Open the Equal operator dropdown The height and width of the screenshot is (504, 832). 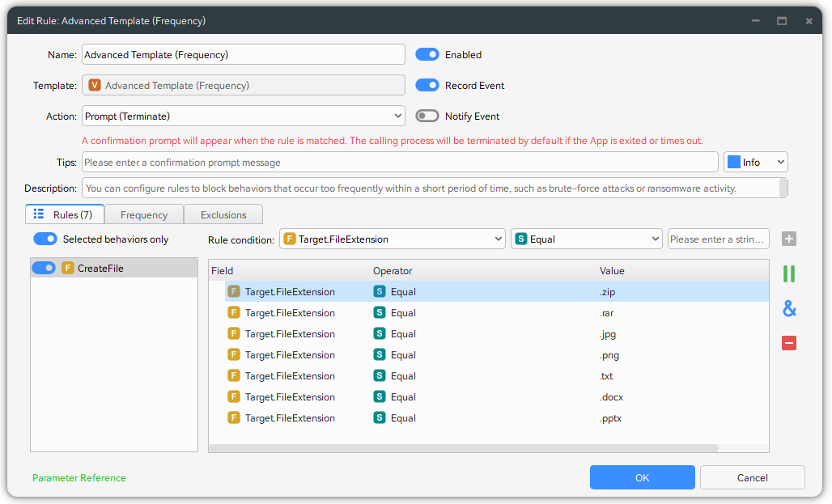[x=586, y=239]
